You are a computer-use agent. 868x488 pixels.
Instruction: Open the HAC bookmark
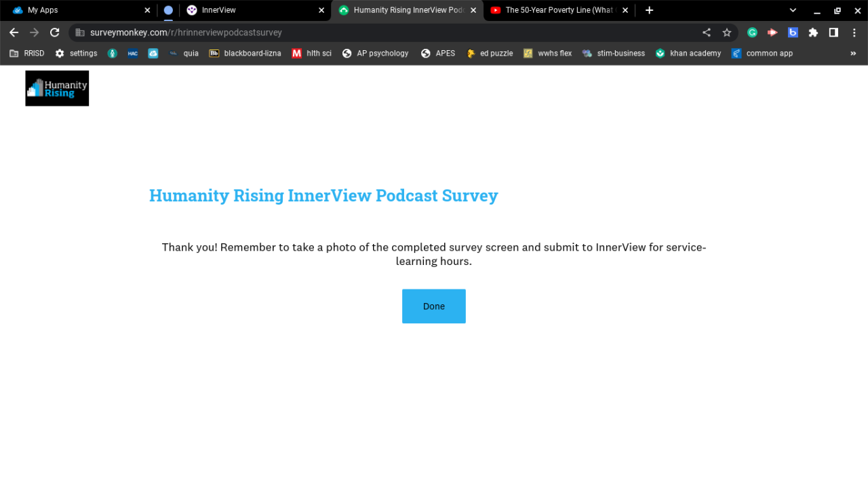[x=133, y=54]
